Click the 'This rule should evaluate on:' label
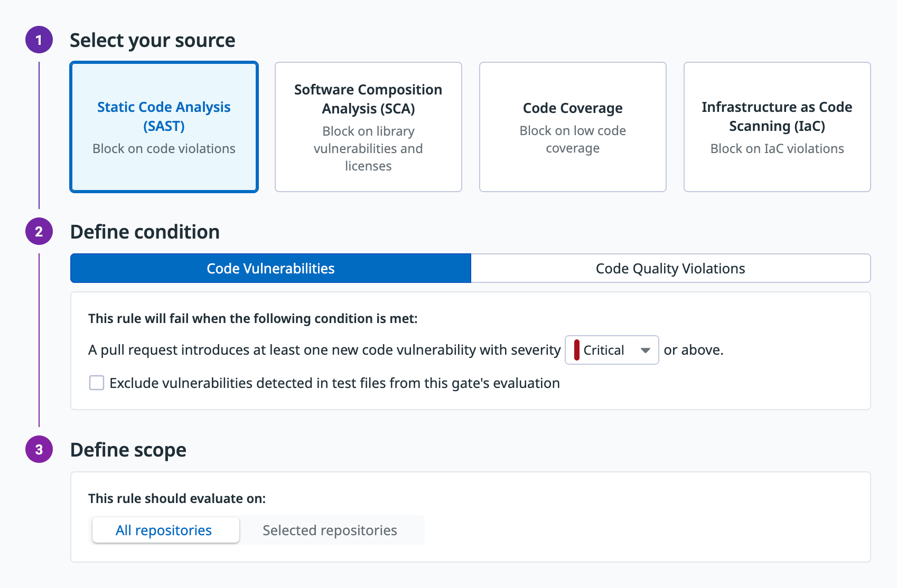This screenshot has height=588, width=897. click(x=177, y=499)
